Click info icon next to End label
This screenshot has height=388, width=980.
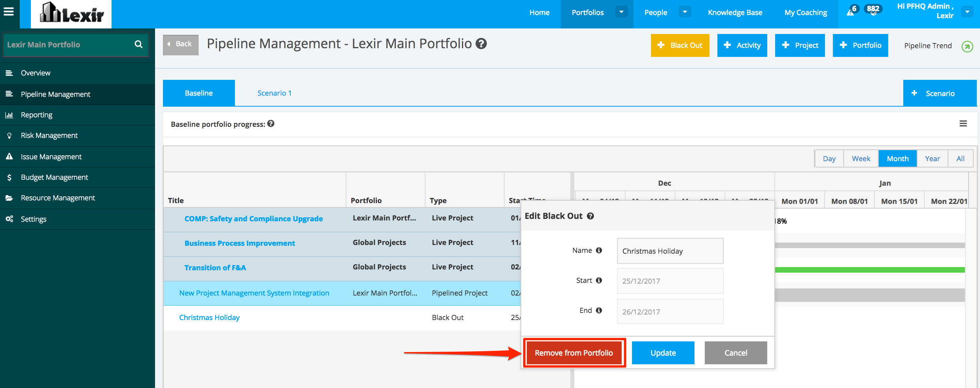pyautogui.click(x=599, y=310)
